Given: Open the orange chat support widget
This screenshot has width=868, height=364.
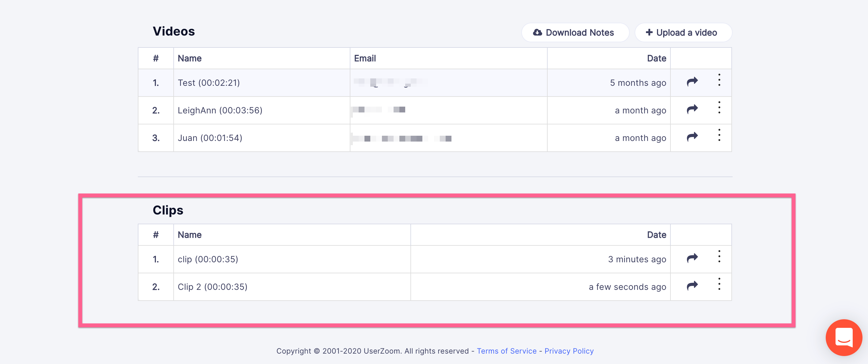Looking at the screenshot, I should [844, 337].
